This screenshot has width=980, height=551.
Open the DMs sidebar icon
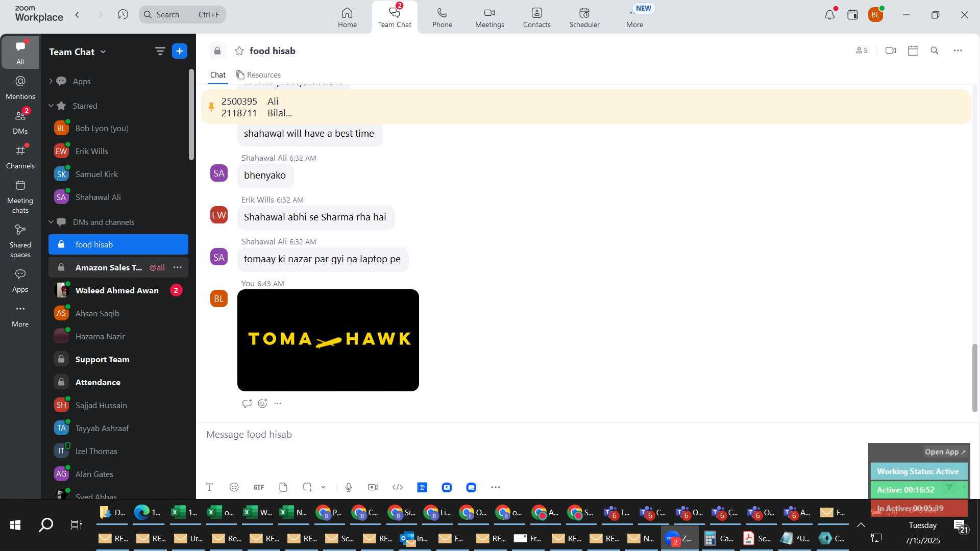click(20, 122)
